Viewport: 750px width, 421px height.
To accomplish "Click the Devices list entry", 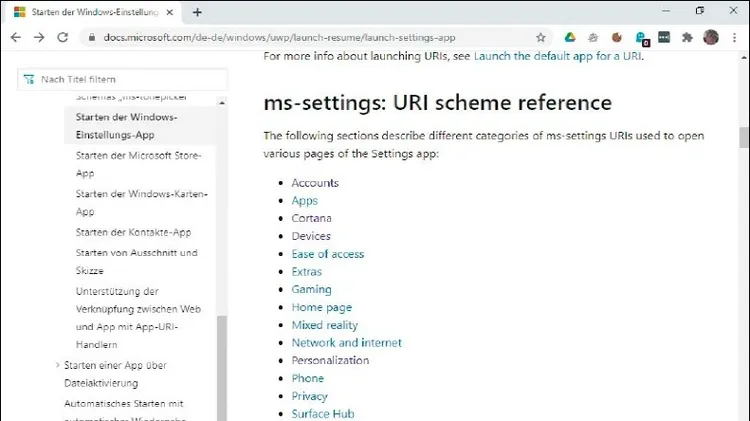I will (x=311, y=236).
